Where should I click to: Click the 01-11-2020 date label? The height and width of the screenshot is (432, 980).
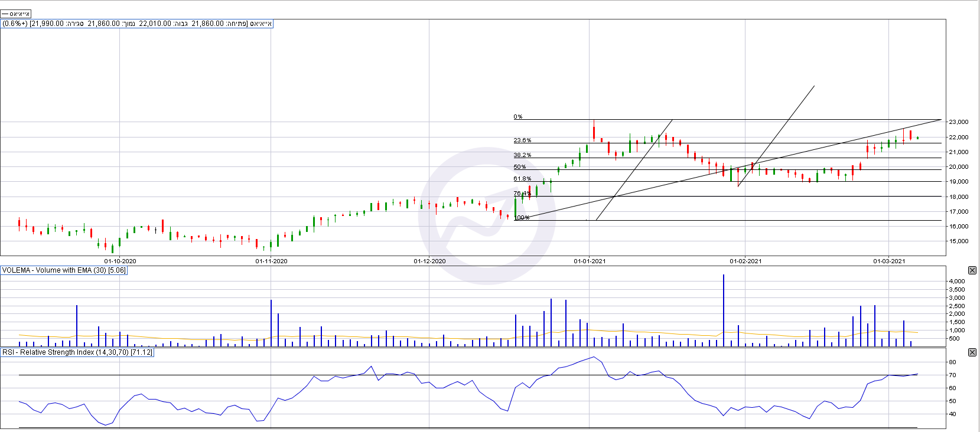[272, 261]
